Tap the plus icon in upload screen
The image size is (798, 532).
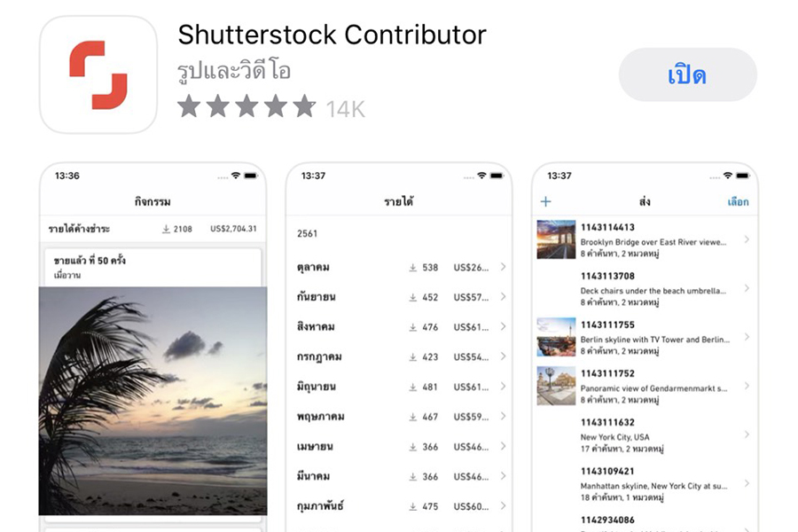(545, 202)
